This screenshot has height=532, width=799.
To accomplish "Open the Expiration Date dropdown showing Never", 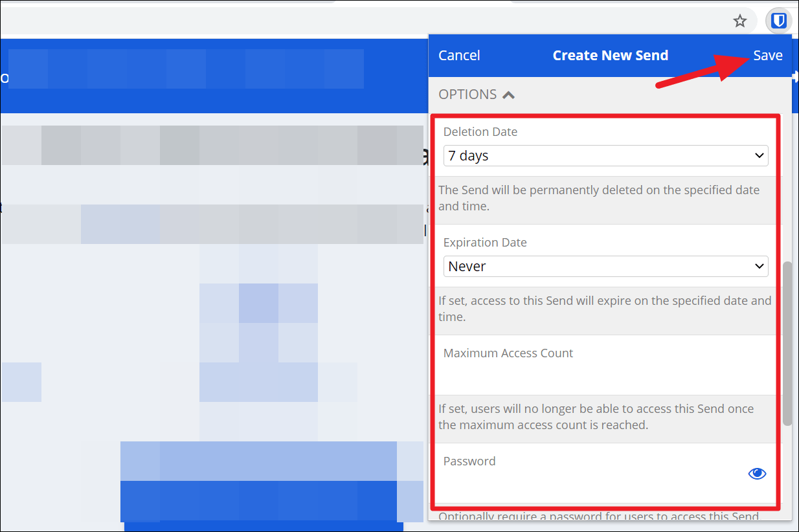I will (x=605, y=267).
